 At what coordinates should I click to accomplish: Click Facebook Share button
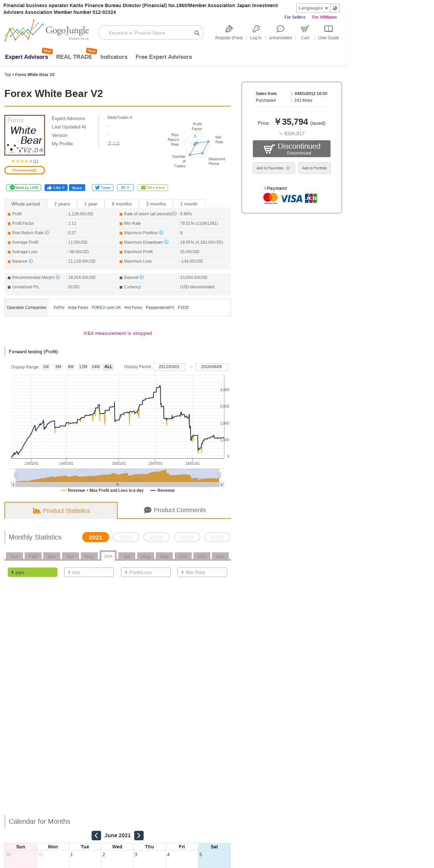tap(77, 188)
